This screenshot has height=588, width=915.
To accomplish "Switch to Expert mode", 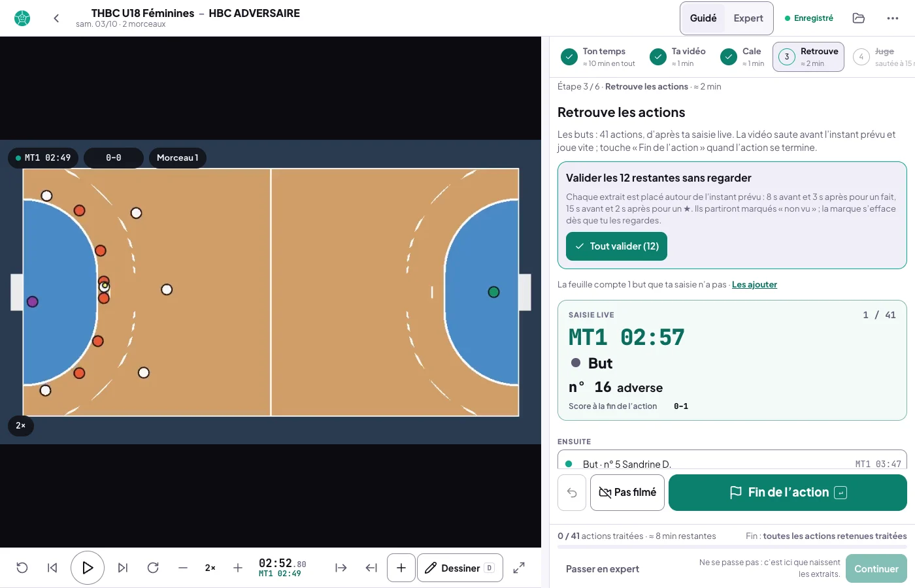I will pos(748,18).
